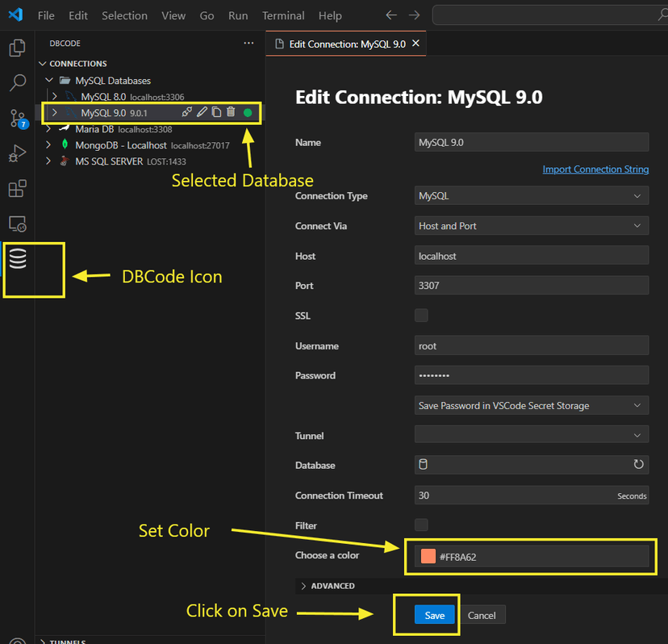The width and height of the screenshot is (668, 644).
Task: Click the Database input field
Action: [x=531, y=465]
